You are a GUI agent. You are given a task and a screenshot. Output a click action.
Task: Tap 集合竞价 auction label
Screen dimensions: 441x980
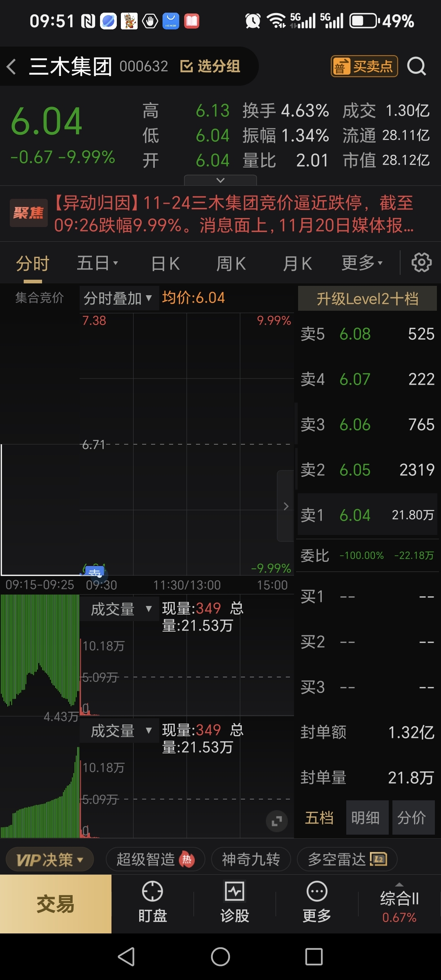click(40, 298)
